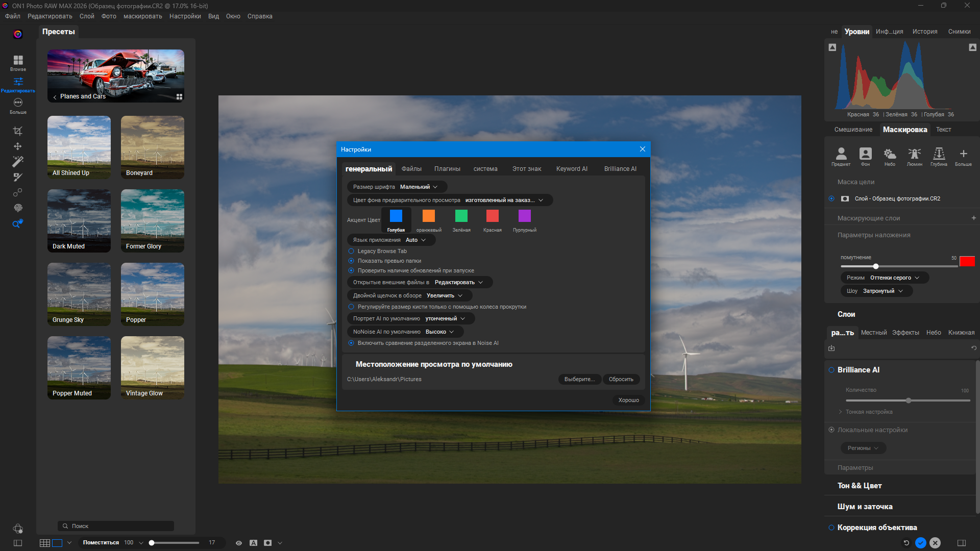980x551 pixels.
Task: Choose the Subject mask icon (Предмет)
Action: [x=841, y=155]
